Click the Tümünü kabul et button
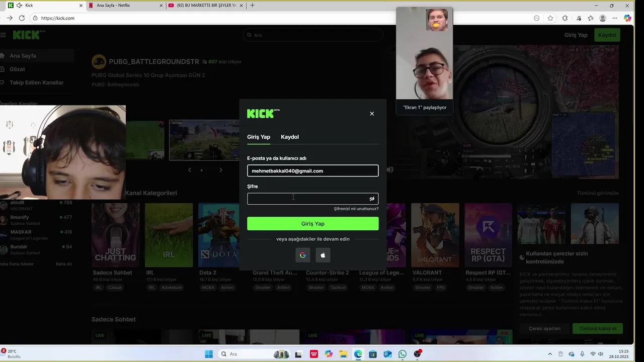The width and height of the screenshot is (644, 362). point(598,328)
